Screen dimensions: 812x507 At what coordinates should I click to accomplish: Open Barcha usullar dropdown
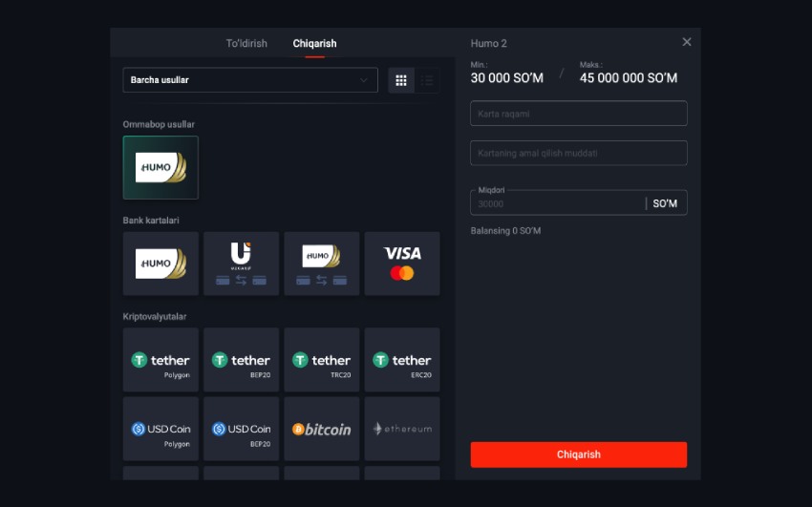[249, 80]
